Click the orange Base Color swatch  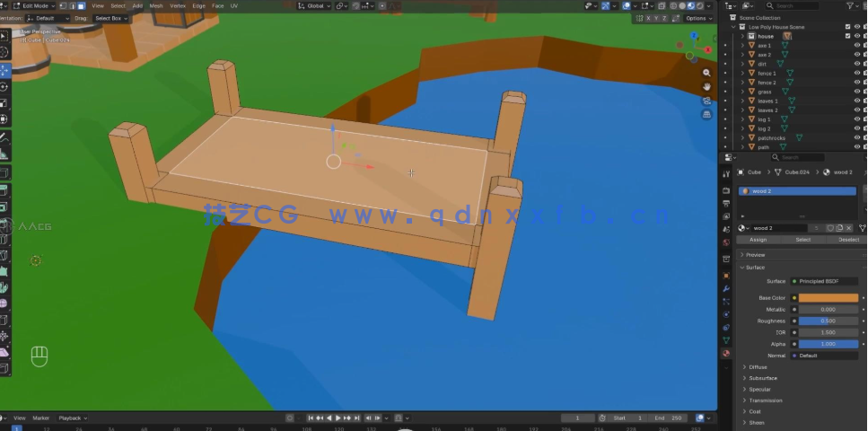tap(829, 298)
